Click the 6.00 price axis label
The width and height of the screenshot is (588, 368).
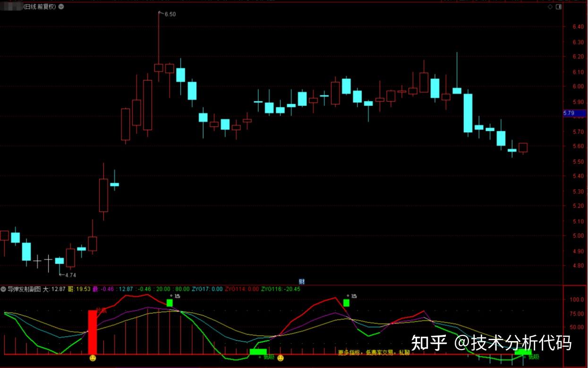coord(578,87)
